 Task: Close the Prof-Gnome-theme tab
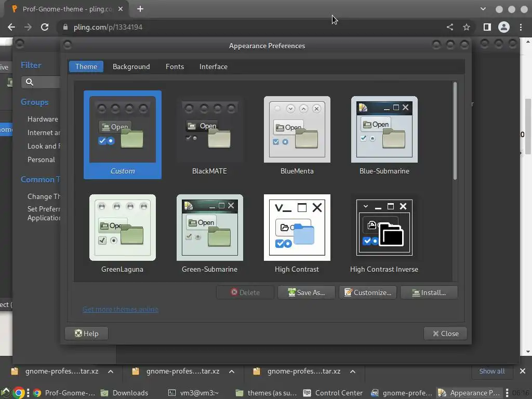pos(121,9)
